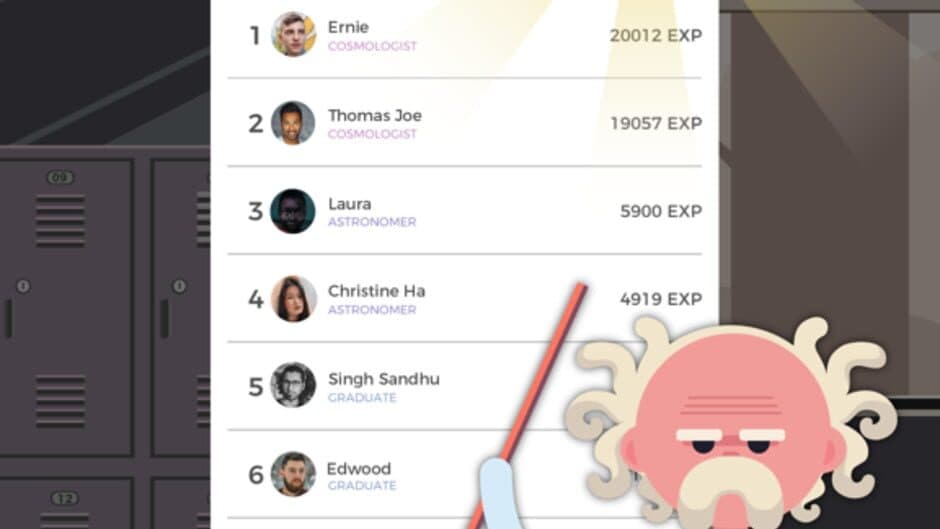This screenshot has width=940, height=529.
Task: Select Christine Ha's avatar photo
Action: [293, 299]
